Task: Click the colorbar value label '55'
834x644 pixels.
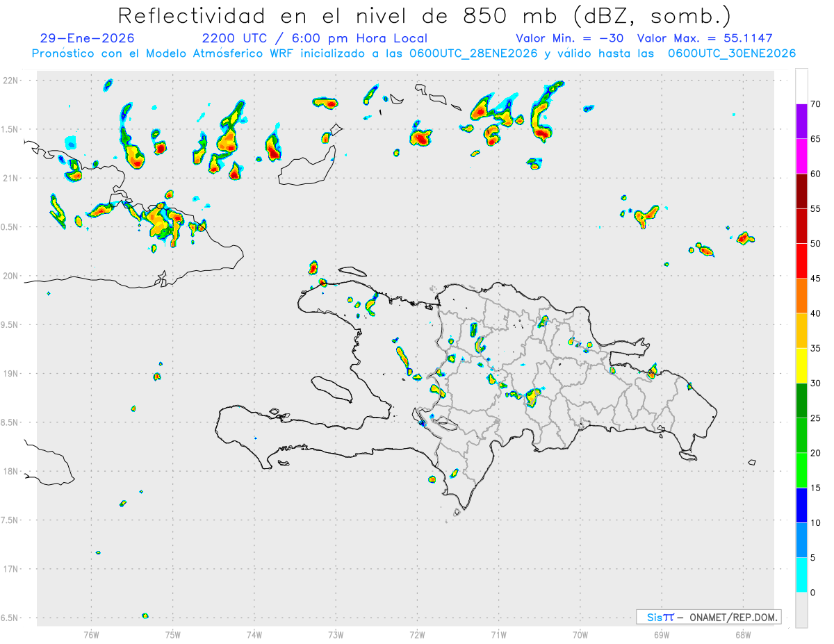Action: point(816,208)
